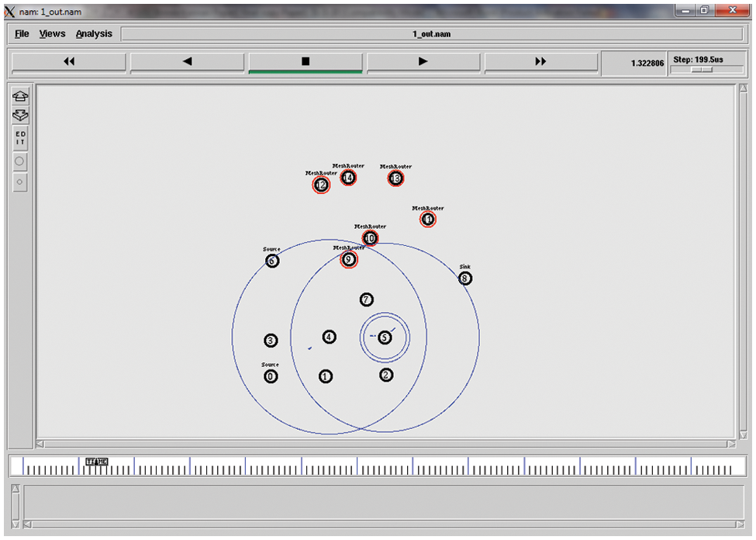The height and width of the screenshot is (540, 756).
Task: Click the large circle node-size icon
Action: pos(20,161)
